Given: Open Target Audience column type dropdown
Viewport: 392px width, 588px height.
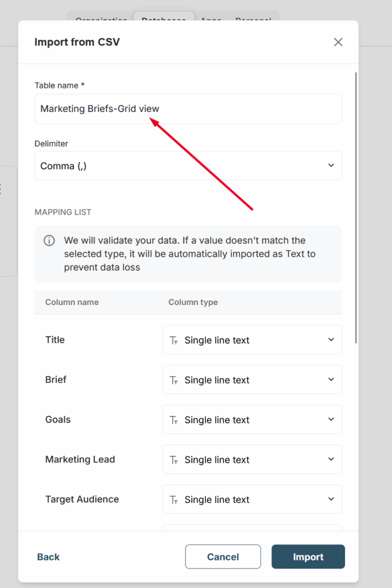Looking at the screenshot, I should [252, 500].
